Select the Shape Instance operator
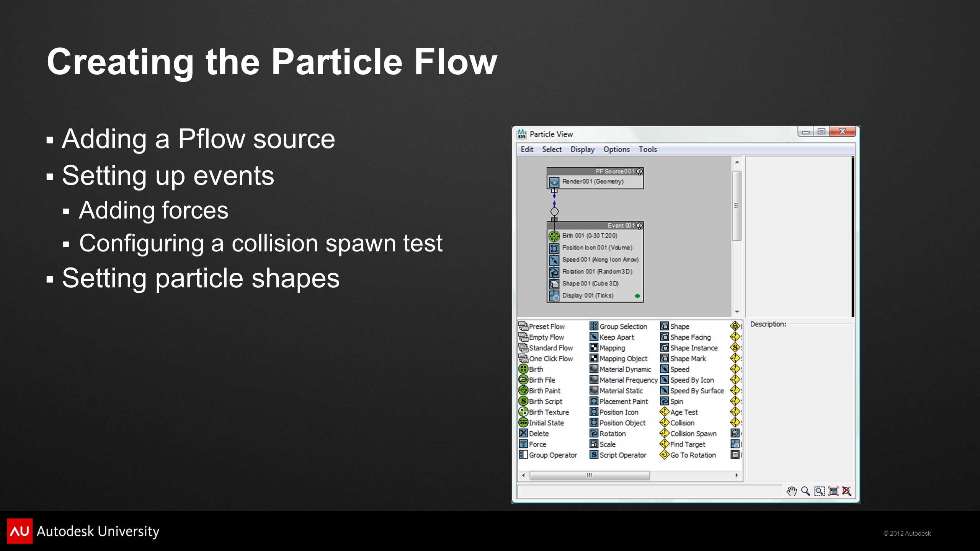This screenshot has width=980, height=551. point(689,348)
